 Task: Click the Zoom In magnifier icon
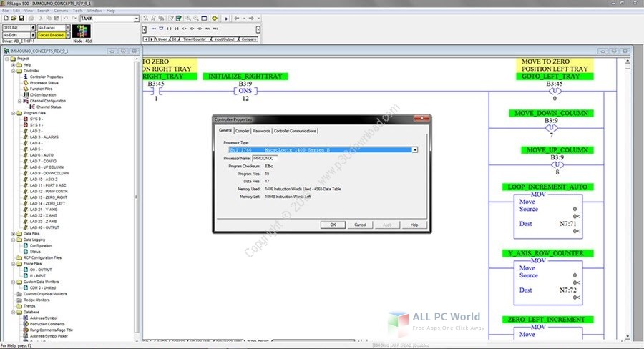188,19
